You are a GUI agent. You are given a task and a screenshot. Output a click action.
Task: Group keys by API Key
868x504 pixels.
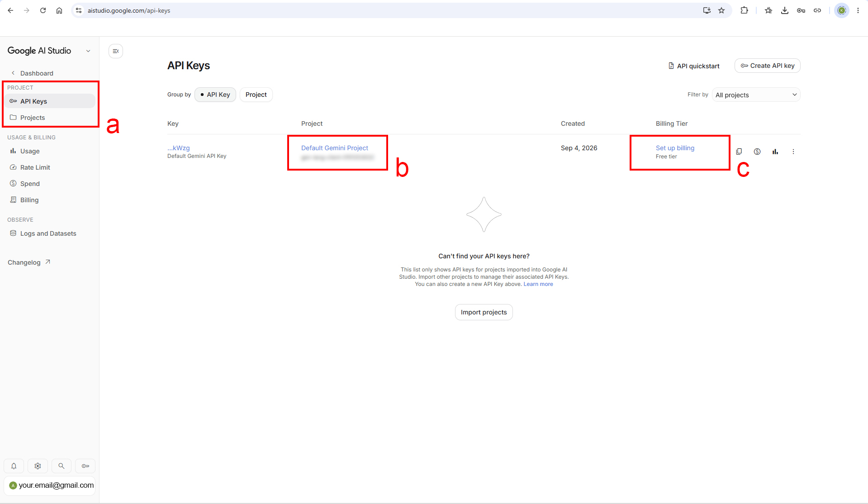[x=215, y=95]
